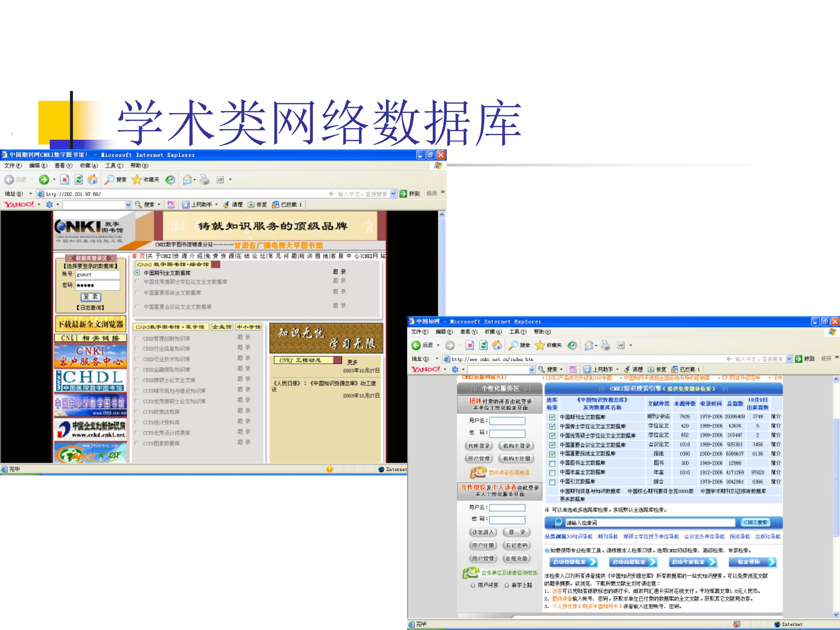This screenshot has width=840, height=630.
Task: Click the green Back arrow in 中国知网 window
Action: tap(416, 345)
